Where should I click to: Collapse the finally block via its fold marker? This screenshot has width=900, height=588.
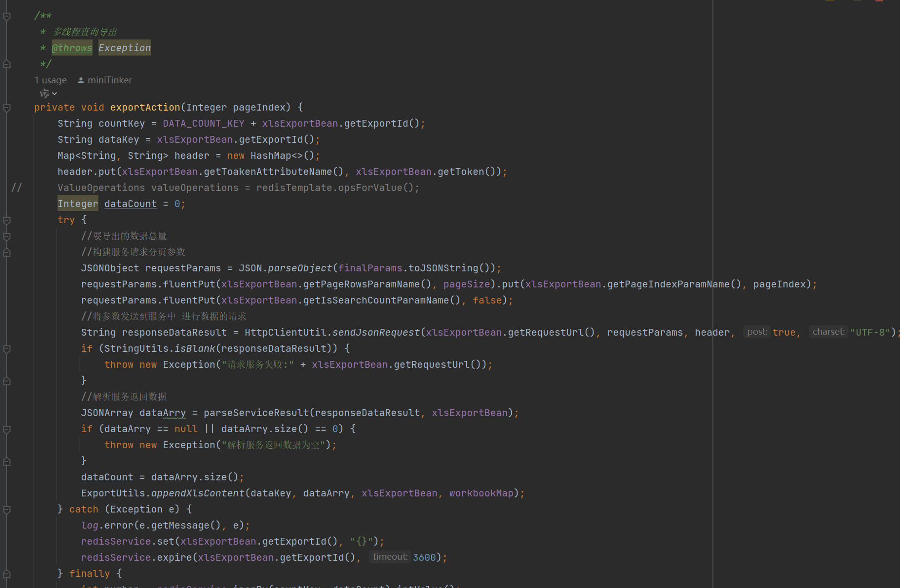click(x=7, y=574)
